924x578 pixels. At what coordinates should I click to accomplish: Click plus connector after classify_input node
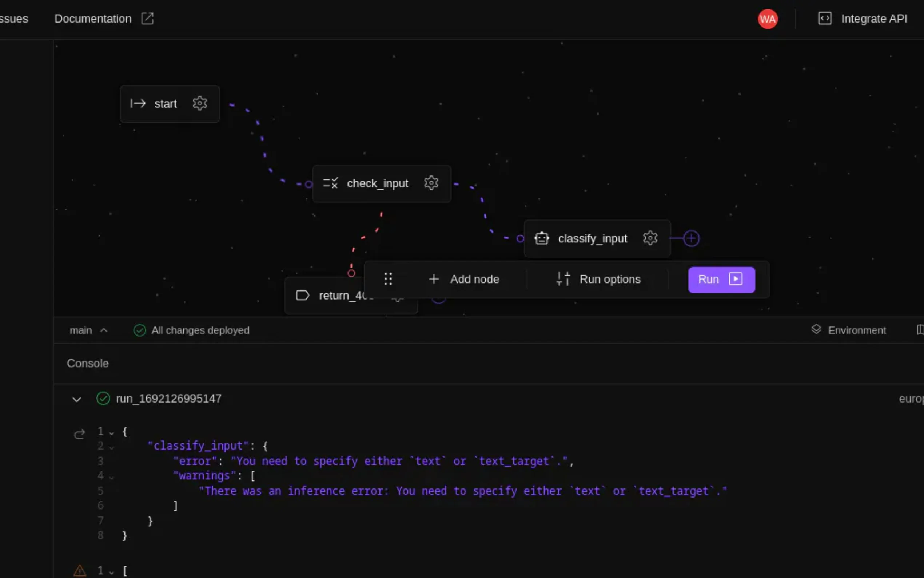click(x=691, y=238)
